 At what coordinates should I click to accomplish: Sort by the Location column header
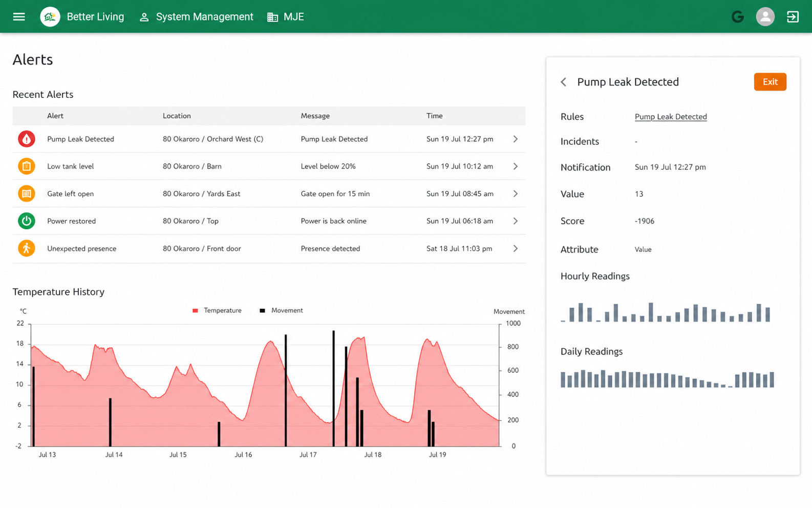pyautogui.click(x=177, y=116)
